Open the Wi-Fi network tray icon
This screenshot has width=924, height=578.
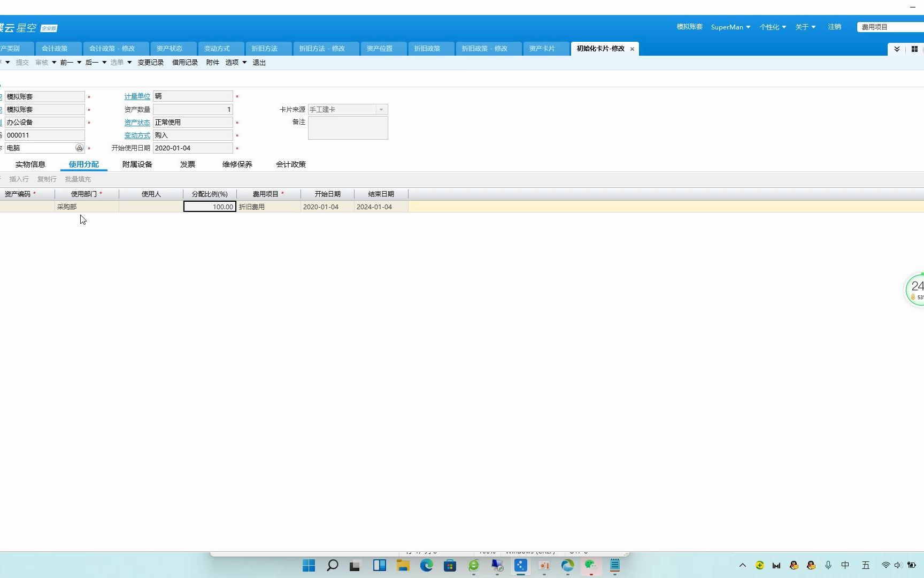click(x=885, y=565)
